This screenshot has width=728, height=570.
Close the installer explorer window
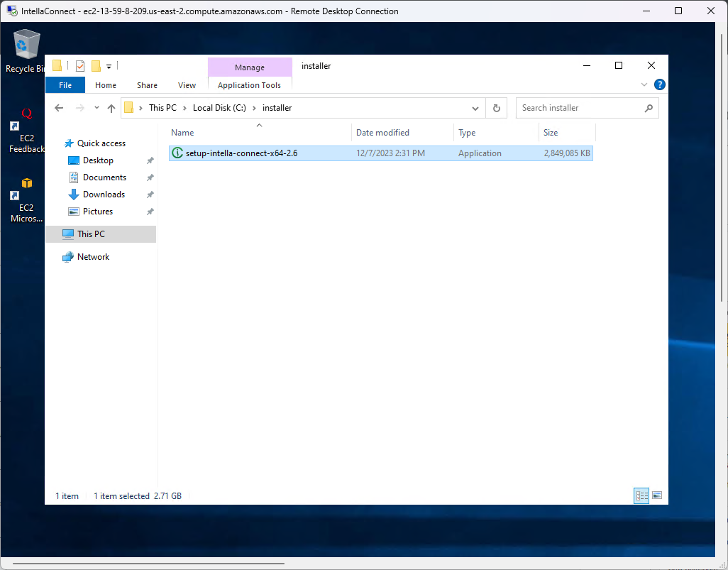coord(651,65)
